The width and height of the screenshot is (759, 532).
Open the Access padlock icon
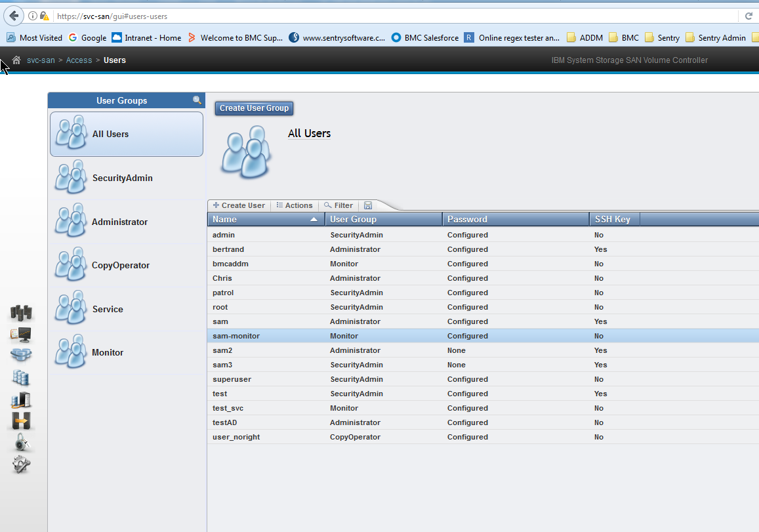[x=21, y=442]
